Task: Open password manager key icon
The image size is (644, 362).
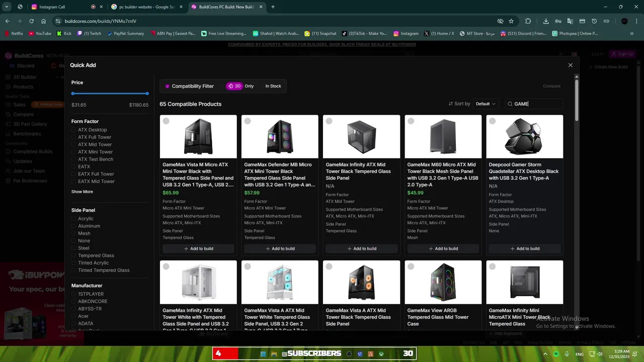Action: click(558, 21)
